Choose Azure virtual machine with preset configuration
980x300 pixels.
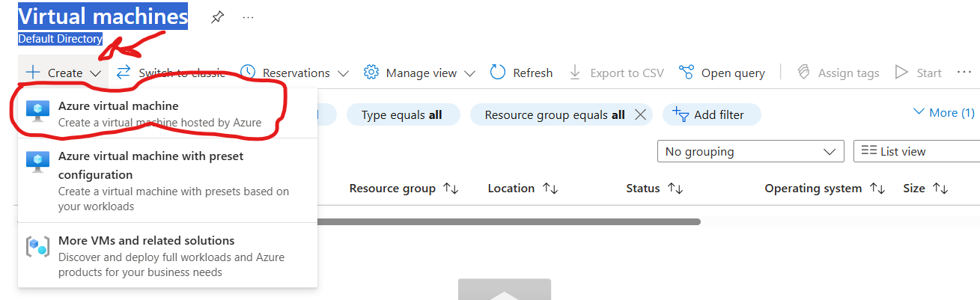tap(168, 180)
